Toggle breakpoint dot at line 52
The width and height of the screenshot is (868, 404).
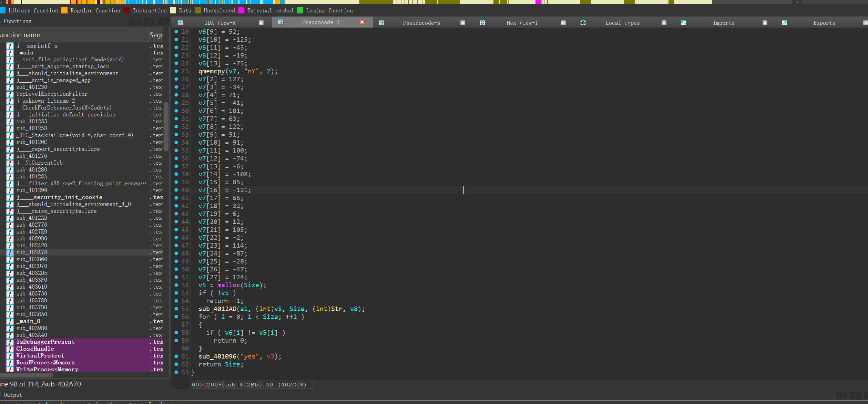click(176, 285)
